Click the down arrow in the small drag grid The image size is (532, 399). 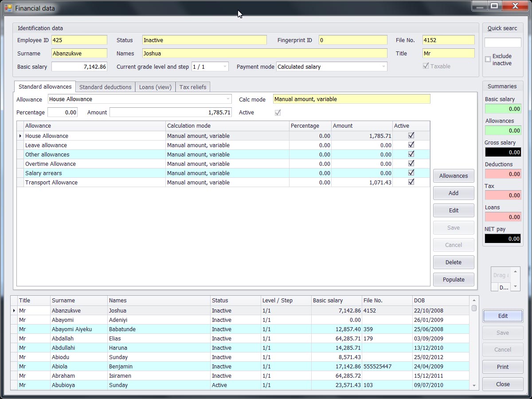[x=515, y=286]
